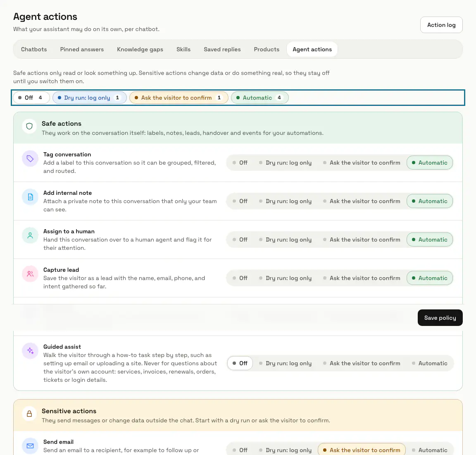Set Tag conversation to Ask the visitor to confirm
The height and width of the screenshot is (455, 476).
pyautogui.click(x=362, y=163)
